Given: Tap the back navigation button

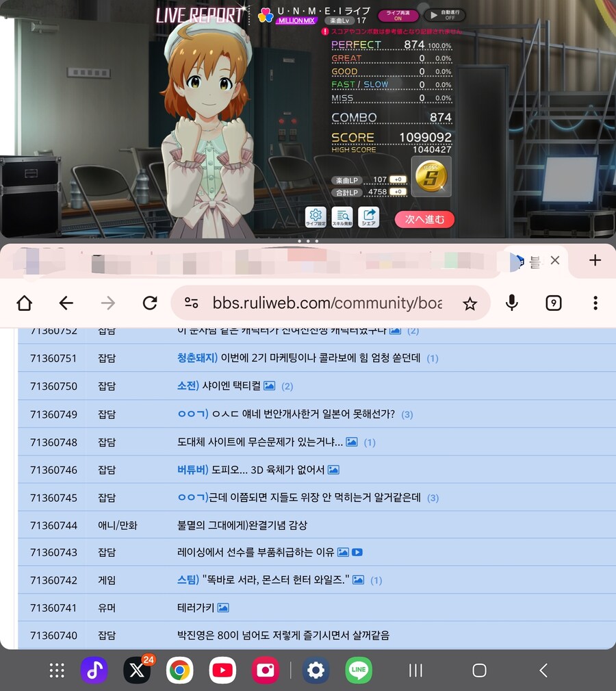Looking at the screenshot, I should pyautogui.click(x=543, y=670).
